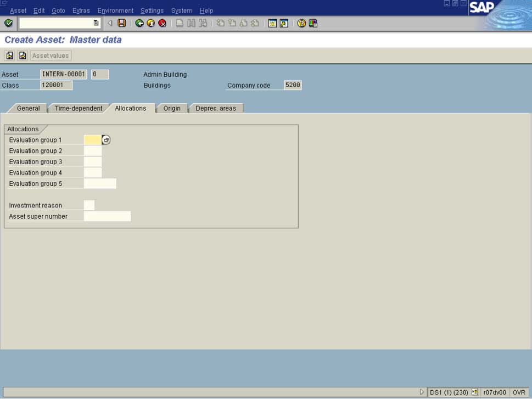Expand the status bar panel arrow
The image size is (532, 399).
point(422,392)
